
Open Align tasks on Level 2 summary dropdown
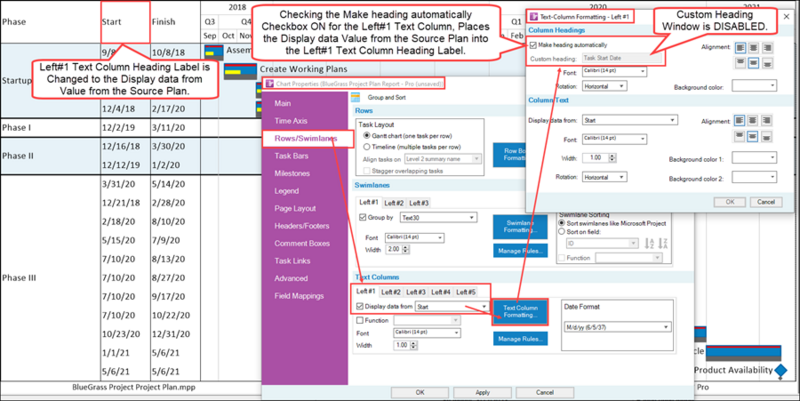pos(443,159)
